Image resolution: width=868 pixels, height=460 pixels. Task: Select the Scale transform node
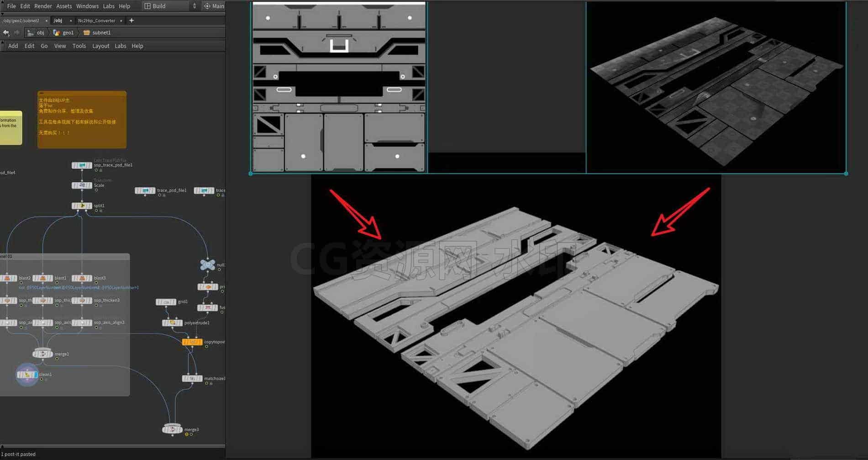82,185
